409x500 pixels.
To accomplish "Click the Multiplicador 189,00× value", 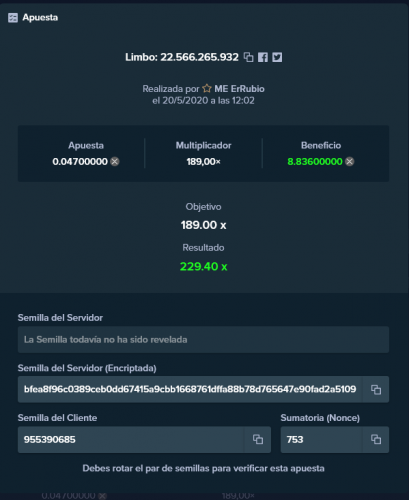I will click(x=203, y=162).
